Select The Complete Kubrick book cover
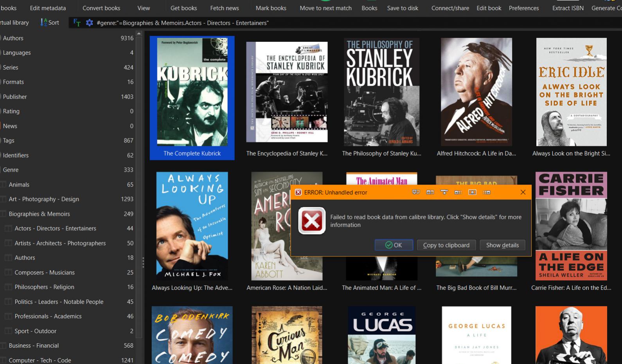The height and width of the screenshot is (364, 622). pyautogui.click(x=192, y=92)
